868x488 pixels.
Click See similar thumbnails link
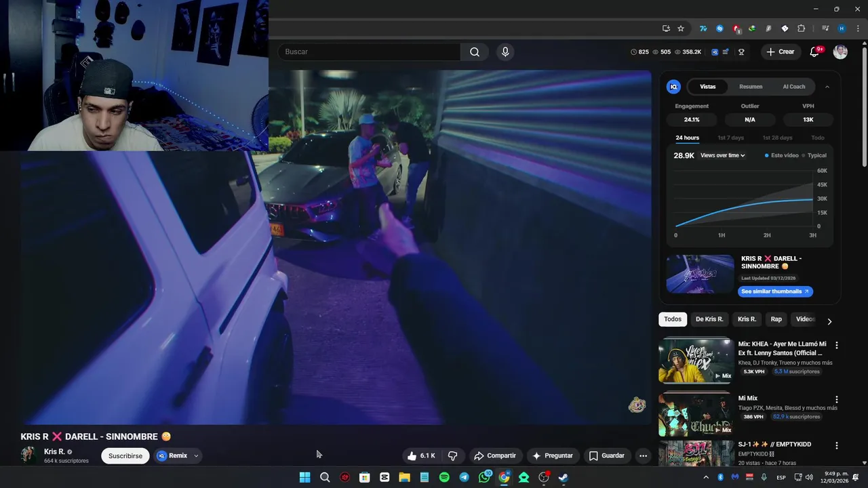click(775, 291)
